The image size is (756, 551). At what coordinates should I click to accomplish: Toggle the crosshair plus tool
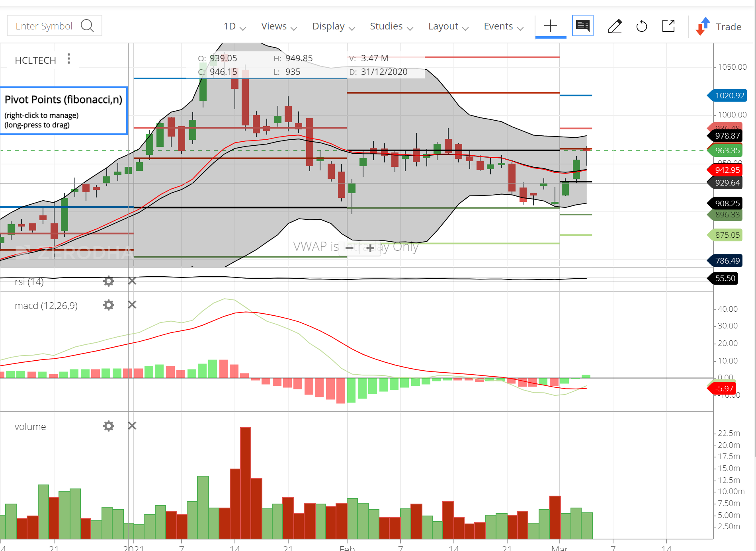coord(551,26)
